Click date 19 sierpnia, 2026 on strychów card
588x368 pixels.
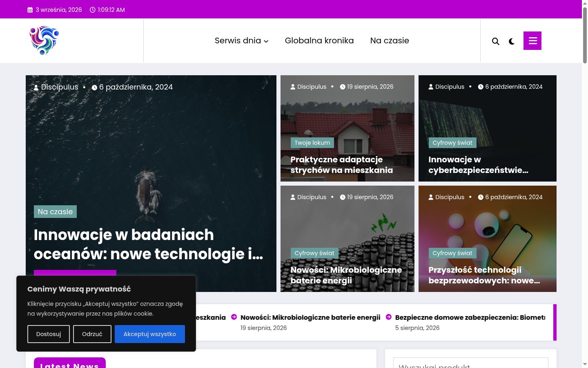click(370, 87)
